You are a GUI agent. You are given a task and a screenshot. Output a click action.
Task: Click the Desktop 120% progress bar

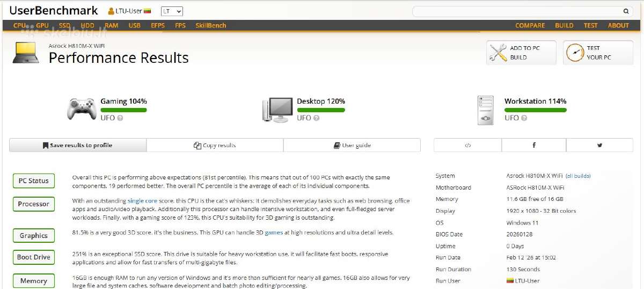(x=321, y=110)
